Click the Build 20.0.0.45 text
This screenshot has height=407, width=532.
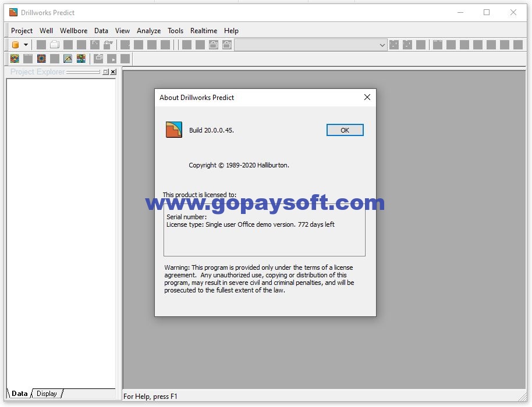pyautogui.click(x=211, y=130)
